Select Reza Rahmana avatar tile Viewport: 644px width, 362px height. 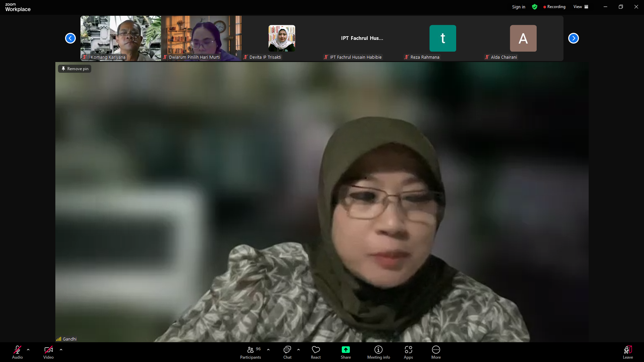point(443,38)
